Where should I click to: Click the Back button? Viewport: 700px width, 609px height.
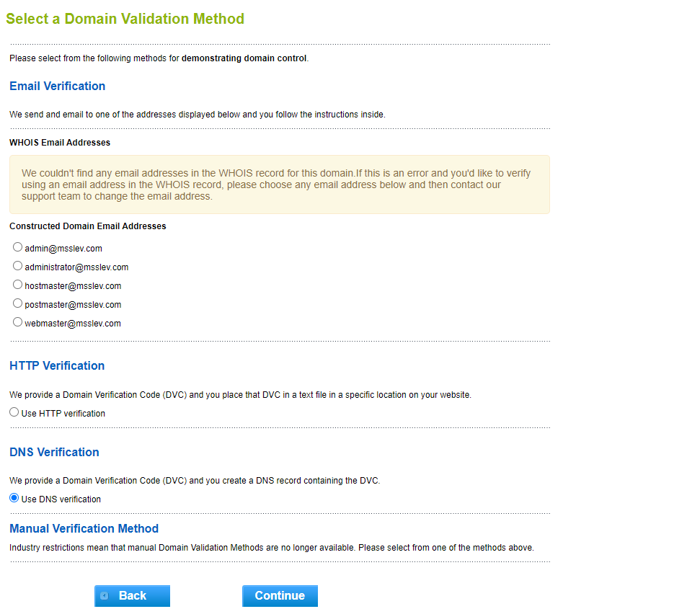[132, 596]
